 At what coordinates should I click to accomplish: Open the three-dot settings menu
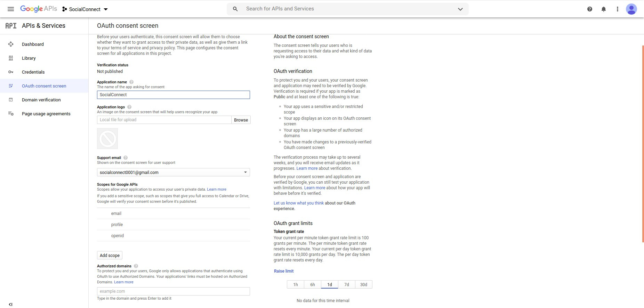[618, 9]
